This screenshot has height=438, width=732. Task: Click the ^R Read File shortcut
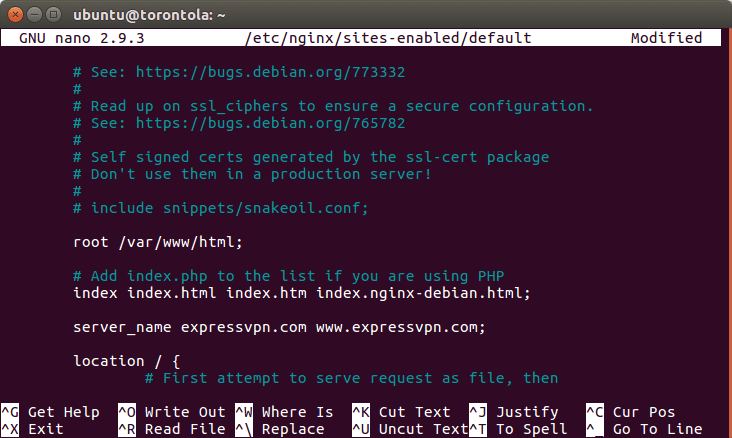click(x=171, y=429)
